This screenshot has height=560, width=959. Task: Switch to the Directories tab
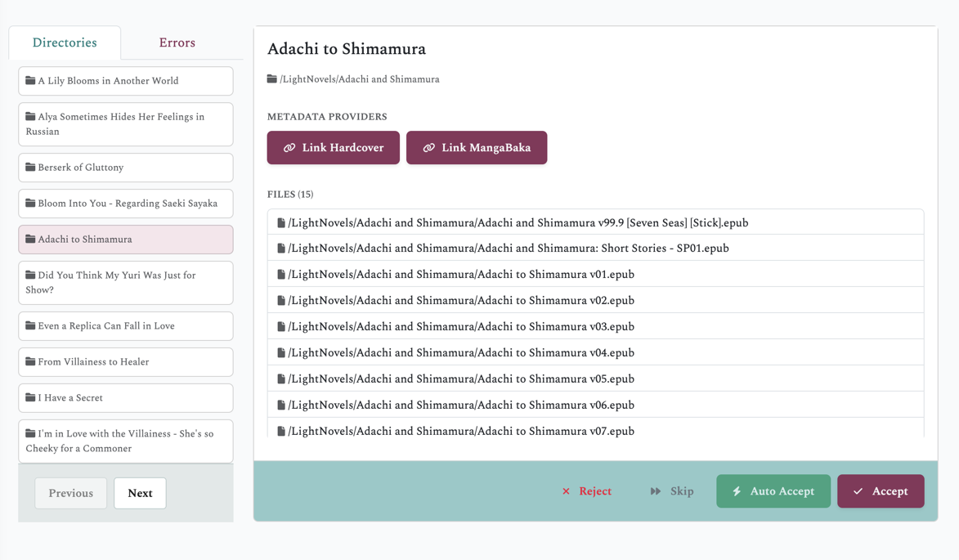[65, 43]
